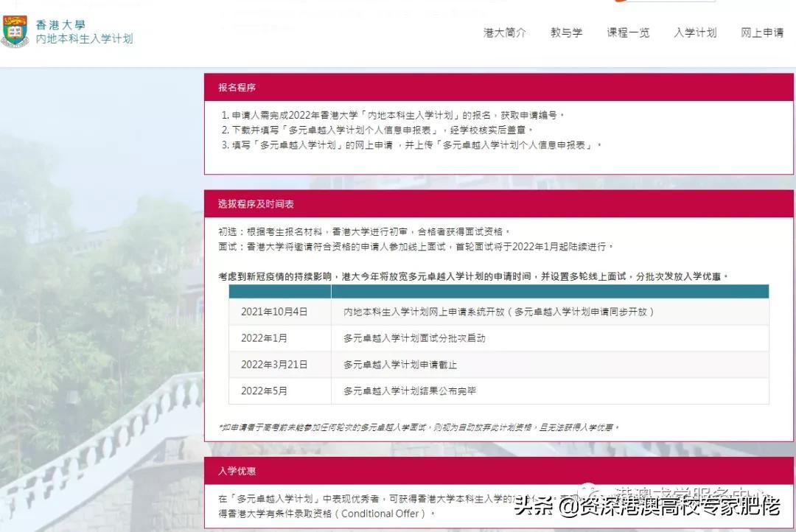Click cell 多元卓越入学计划结果公布完毕
The width and height of the screenshot is (796, 532).
tap(550, 391)
